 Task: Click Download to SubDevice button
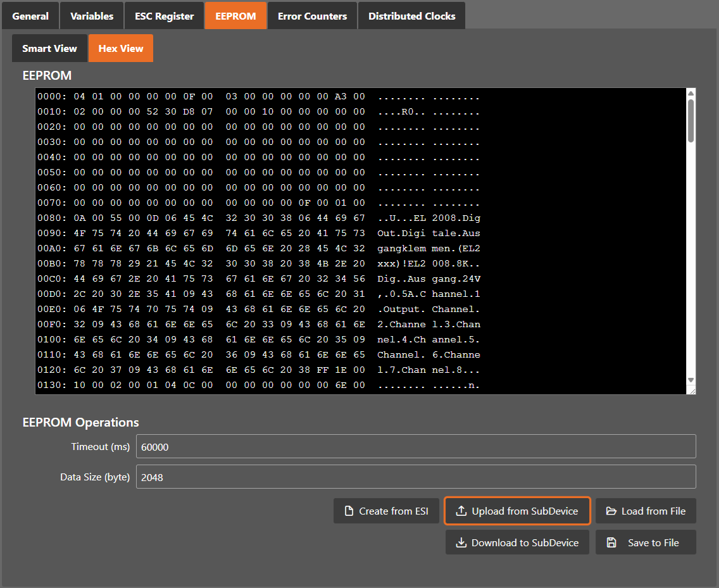click(517, 542)
